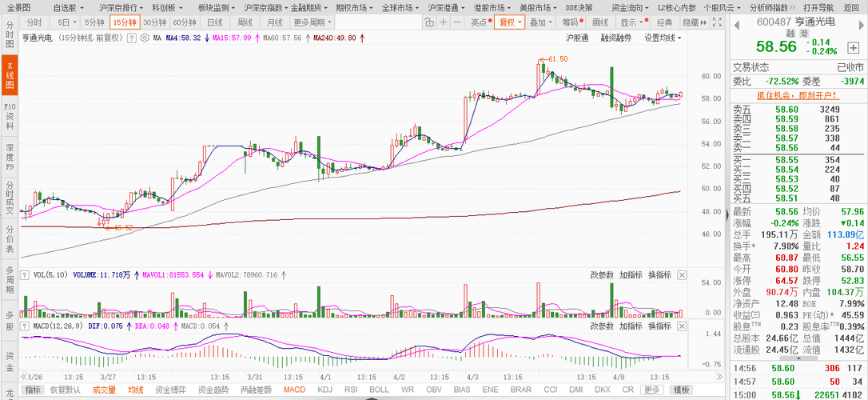The width and height of the screenshot is (868, 400).
Task: Switch to 分时成交 side tab
Action: [x=10, y=196]
